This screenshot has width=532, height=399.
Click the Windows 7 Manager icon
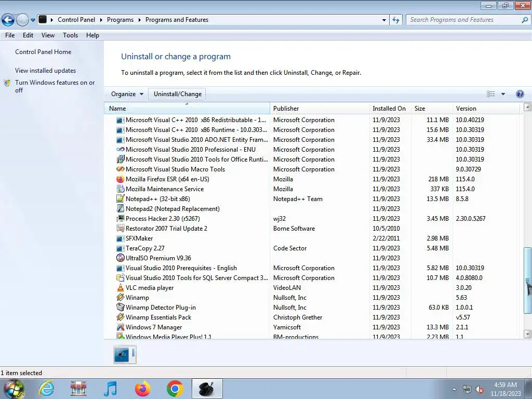tap(120, 327)
